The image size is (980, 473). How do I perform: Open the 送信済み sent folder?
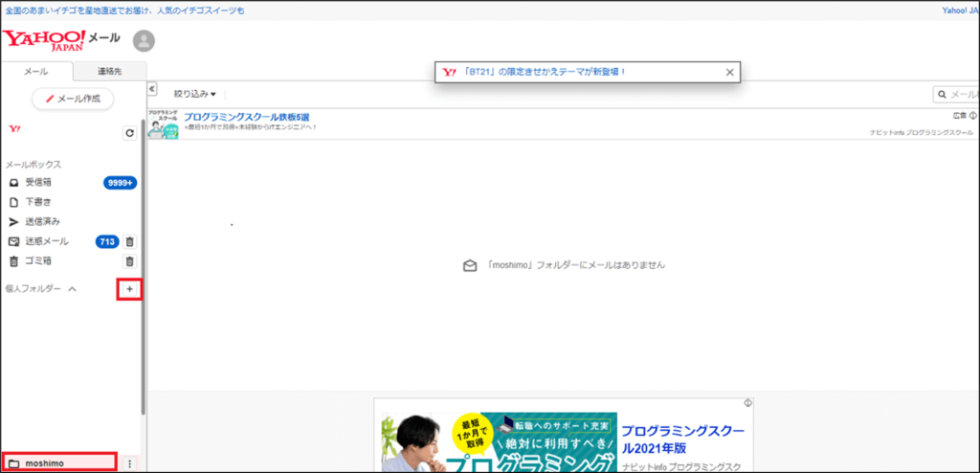[x=42, y=221]
